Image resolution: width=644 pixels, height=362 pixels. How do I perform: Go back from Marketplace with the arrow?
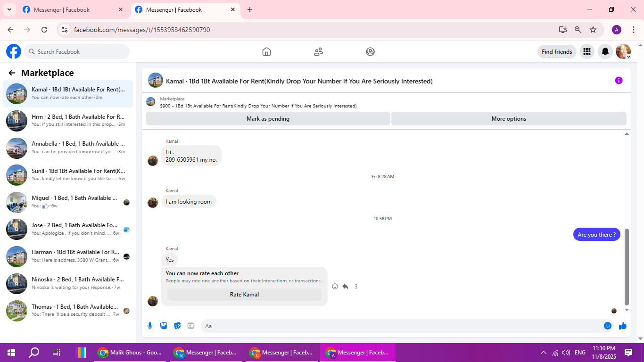pyautogui.click(x=12, y=73)
